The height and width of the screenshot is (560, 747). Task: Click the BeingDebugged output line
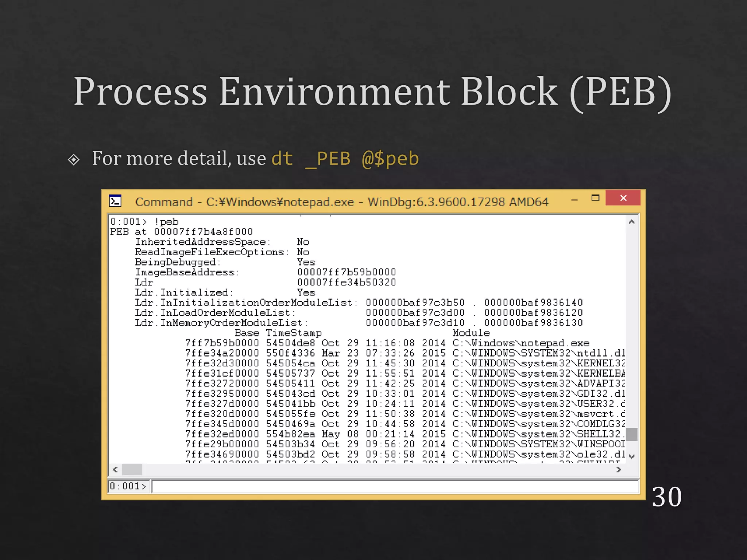point(225,262)
